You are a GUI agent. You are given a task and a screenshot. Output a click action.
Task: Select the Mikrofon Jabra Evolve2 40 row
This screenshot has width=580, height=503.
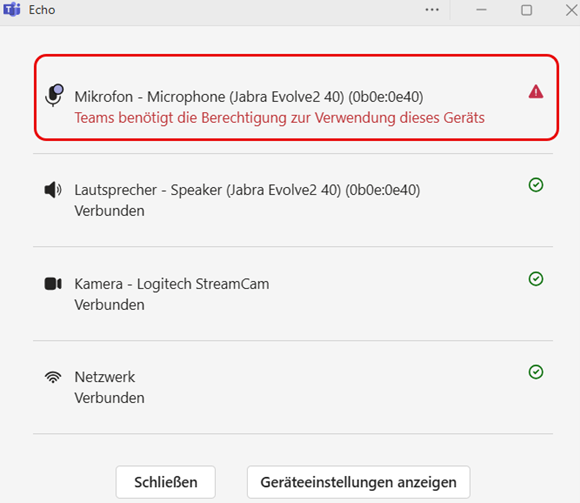tap(296, 98)
